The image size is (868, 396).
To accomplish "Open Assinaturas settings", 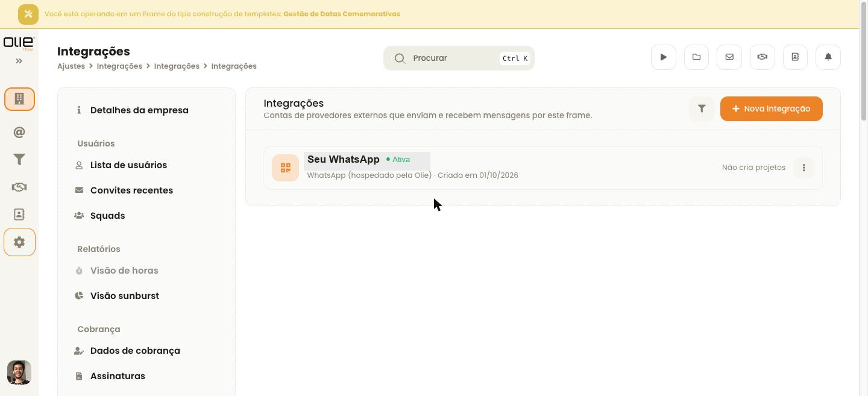I will point(118,376).
